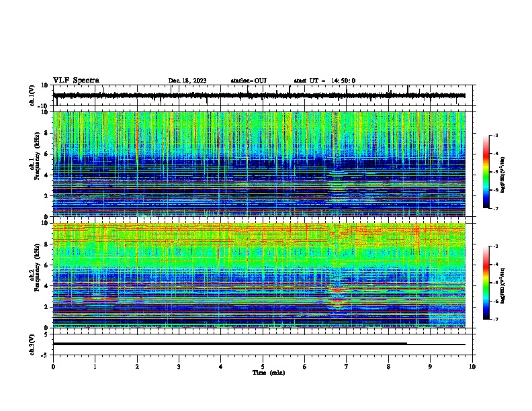Click the "ch.1(V)" waveform axis label
This screenshot has width=532, height=411.
pyautogui.click(x=32, y=95)
